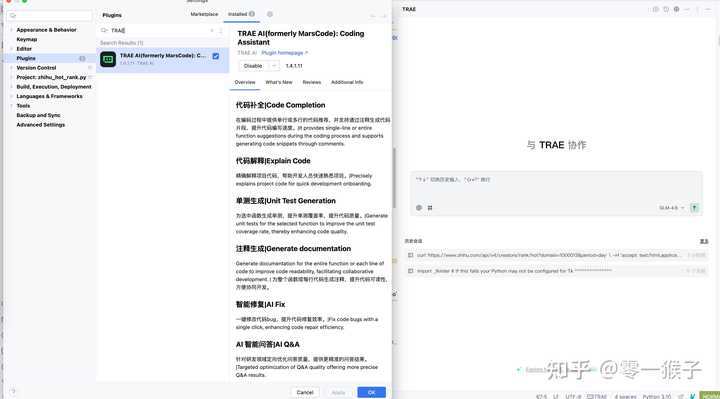Click the TRAE status bar widget
This screenshot has width=720, height=399.
click(597, 396)
